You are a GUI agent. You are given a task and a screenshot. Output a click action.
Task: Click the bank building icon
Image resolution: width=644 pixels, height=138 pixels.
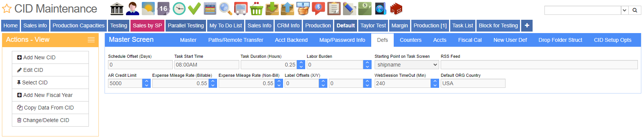click(x=117, y=9)
